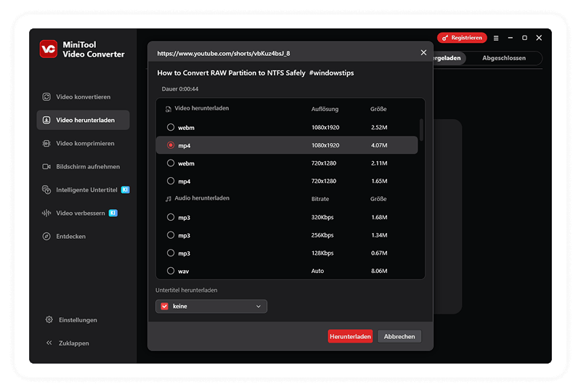Viewport: 581px width, 392px height.
Task: Click the Audio herunterladen music note icon
Action: point(168,199)
